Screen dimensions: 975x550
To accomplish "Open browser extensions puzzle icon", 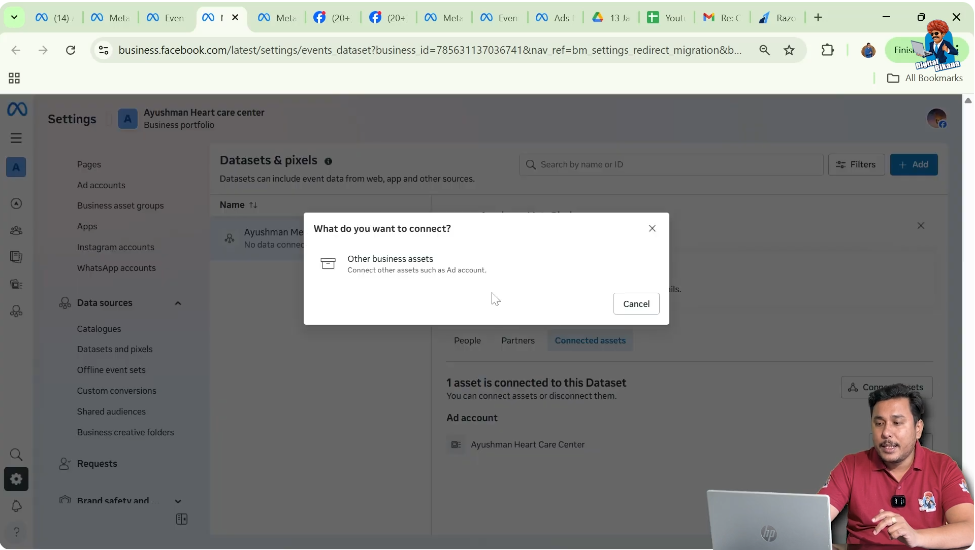I will click(827, 50).
